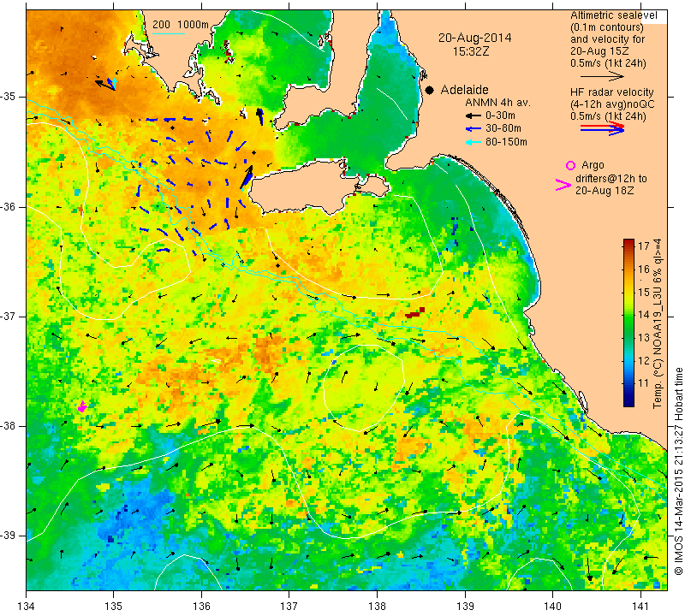This screenshot has width=685, height=616.
Task: Click the black altimetric velocity scale arrow
Action: click(603, 76)
